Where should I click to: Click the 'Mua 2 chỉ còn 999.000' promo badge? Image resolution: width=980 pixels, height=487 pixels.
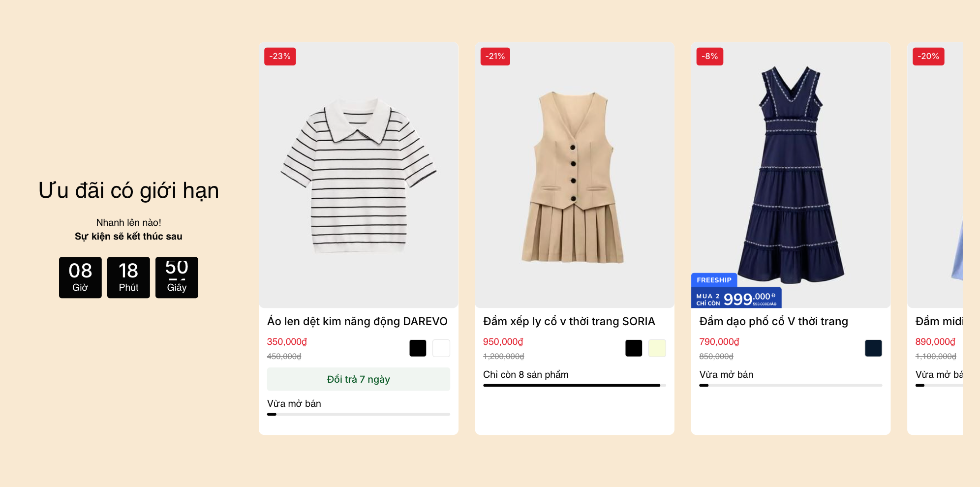(736, 298)
